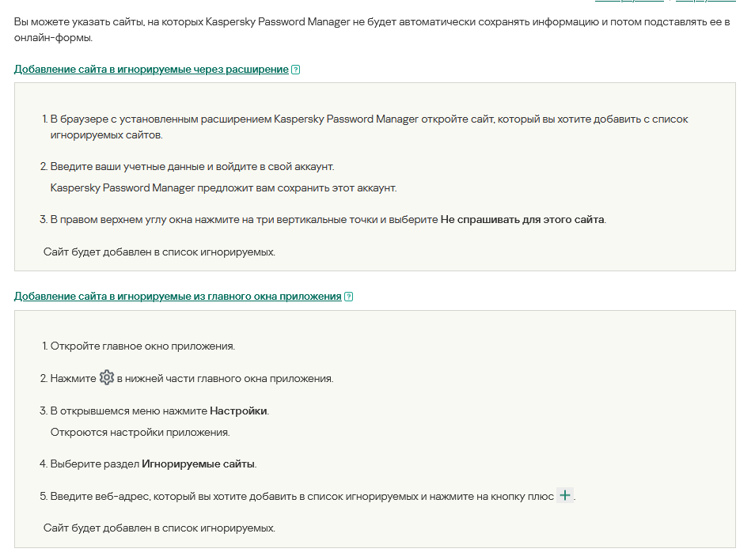The height and width of the screenshot is (560, 755).
Task: Click the step starting "Введите веб-адрес, который"
Action: (x=301, y=497)
